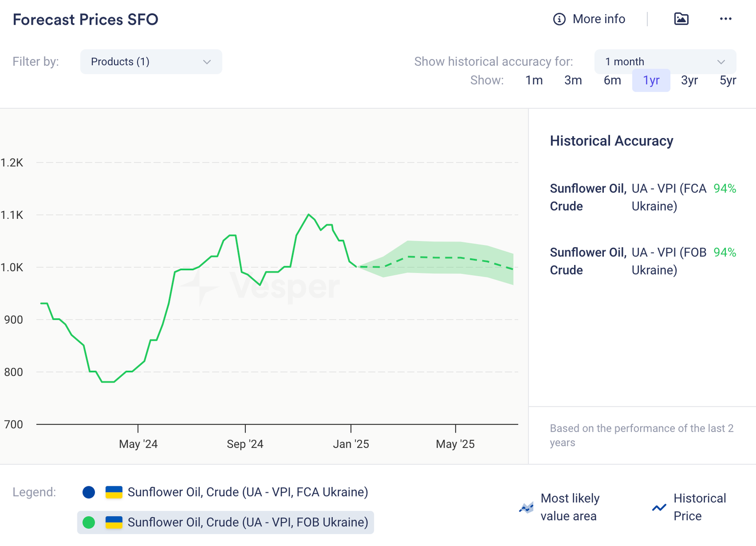The height and width of the screenshot is (546, 756).
Task: Click the More info circle icon
Action: [559, 19]
